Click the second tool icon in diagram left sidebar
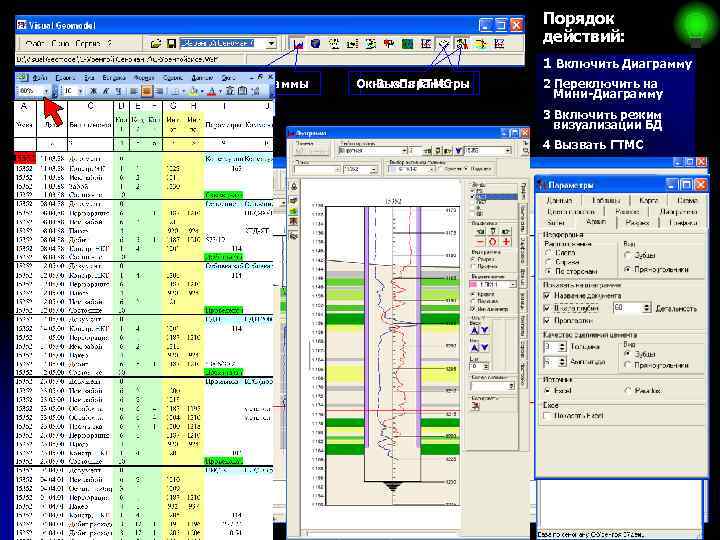720x540 pixels. point(294,201)
